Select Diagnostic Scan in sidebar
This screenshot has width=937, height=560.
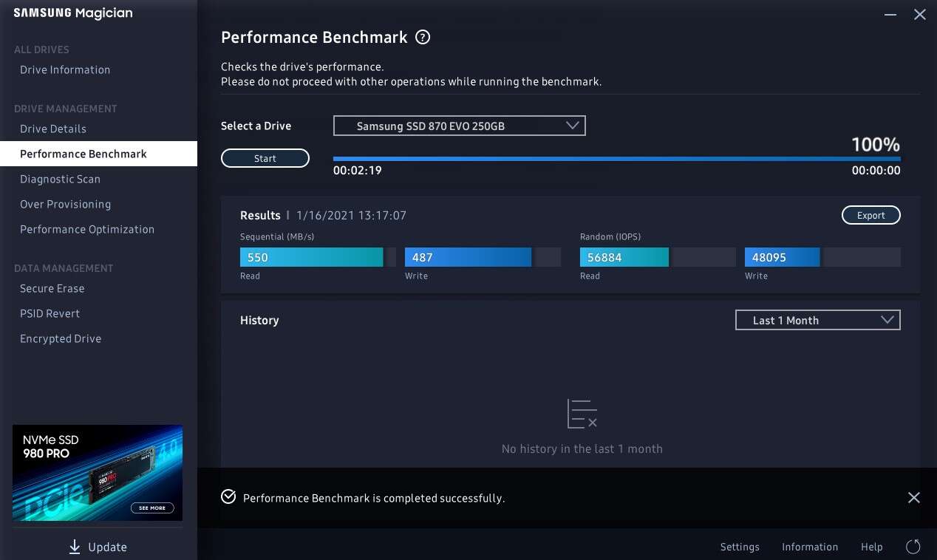[60, 179]
